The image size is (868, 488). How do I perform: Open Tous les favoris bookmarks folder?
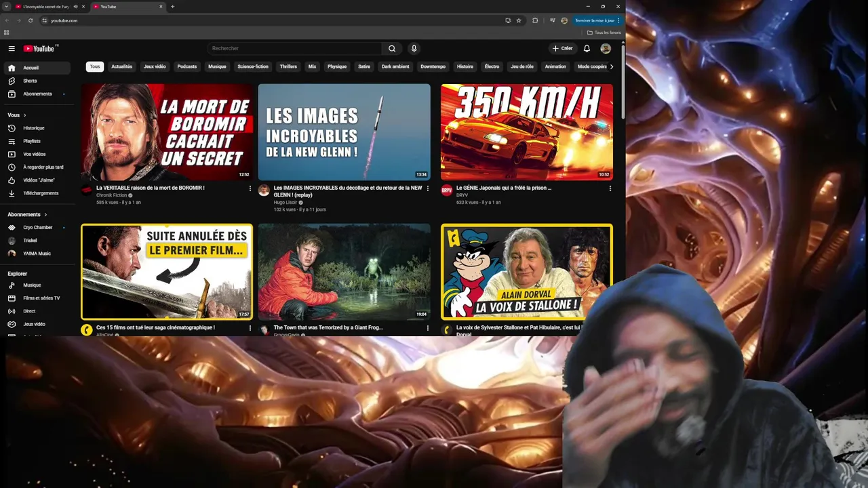pos(604,33)
